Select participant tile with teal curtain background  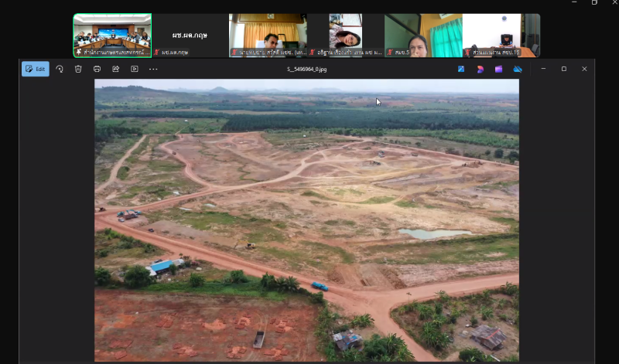tap(423, 35)
